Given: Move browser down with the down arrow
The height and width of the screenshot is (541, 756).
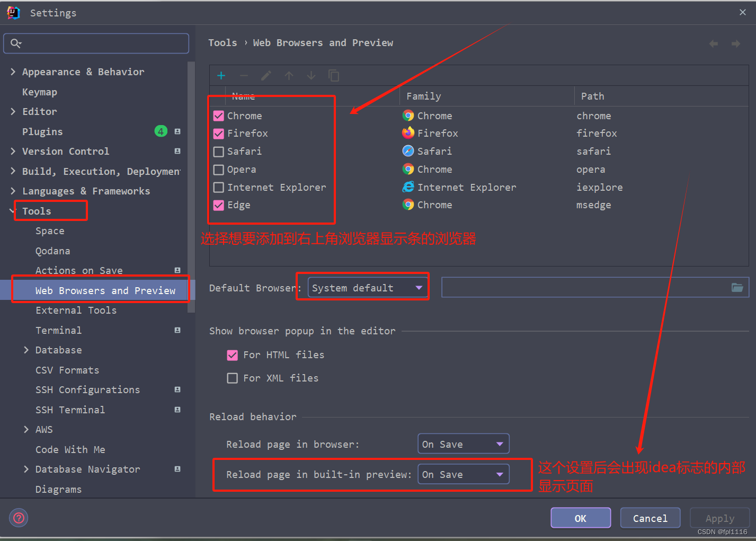Looking at the screenshot, I should click(x=311, y=76).
